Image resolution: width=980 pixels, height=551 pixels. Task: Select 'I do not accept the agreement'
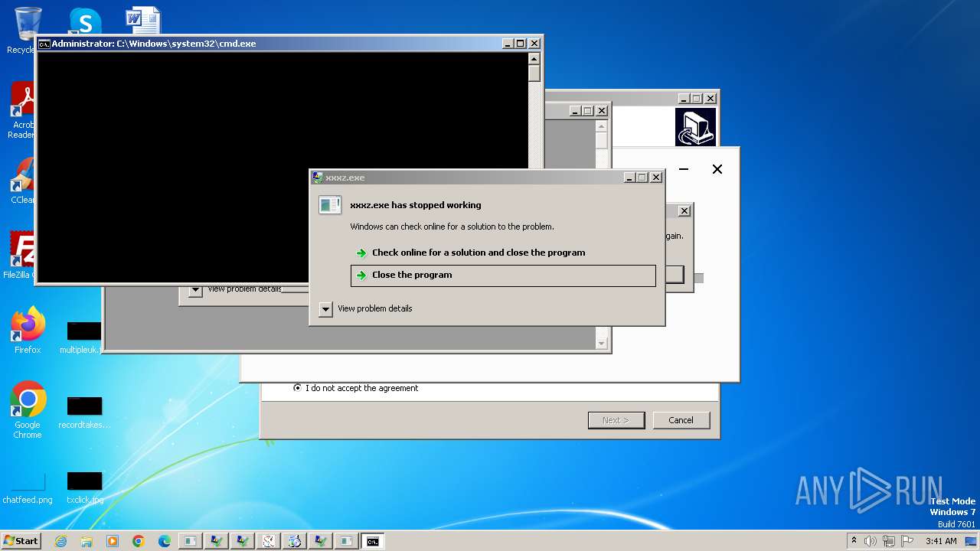click(356, 388)
